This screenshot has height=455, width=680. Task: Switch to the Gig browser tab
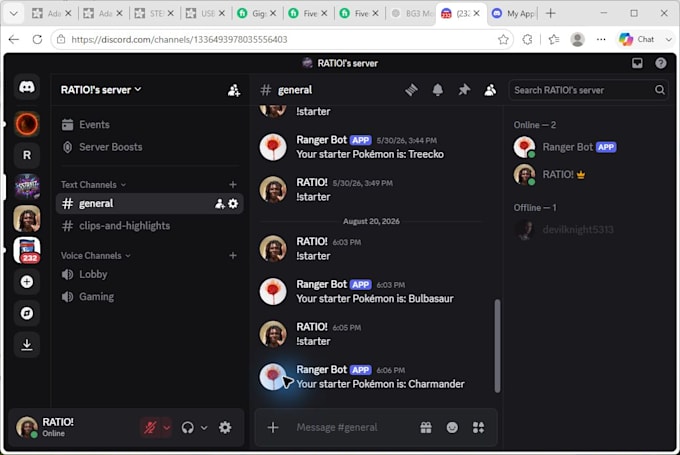[257, 13]
